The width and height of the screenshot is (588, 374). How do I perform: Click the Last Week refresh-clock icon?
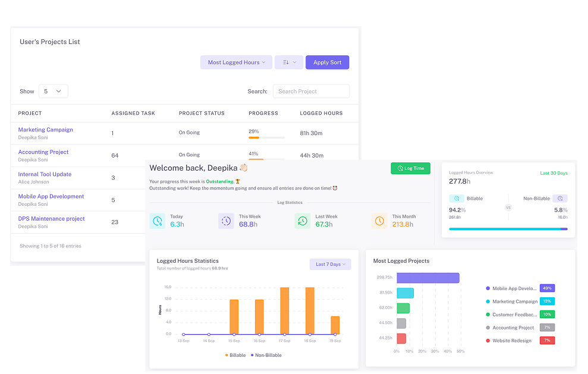coord(303,221)
